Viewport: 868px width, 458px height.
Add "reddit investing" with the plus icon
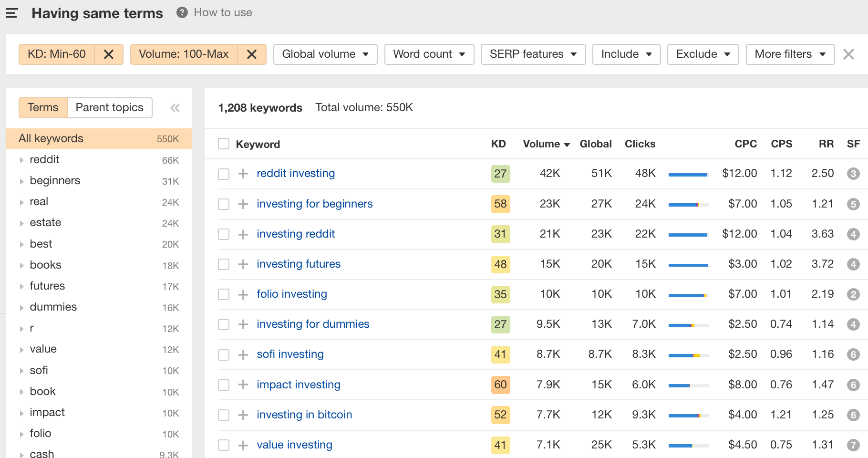(x=243, y=174)
